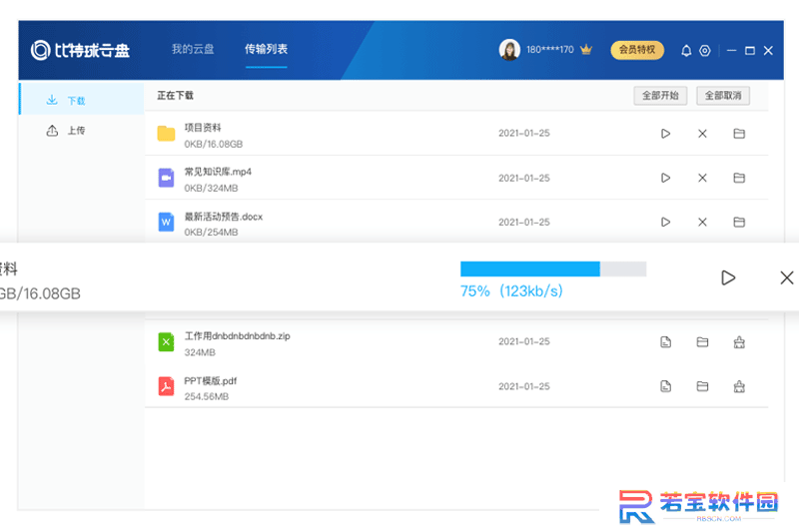Click the play icon in the enlarged progress row
799x532 pixels.
pos(728,277)
